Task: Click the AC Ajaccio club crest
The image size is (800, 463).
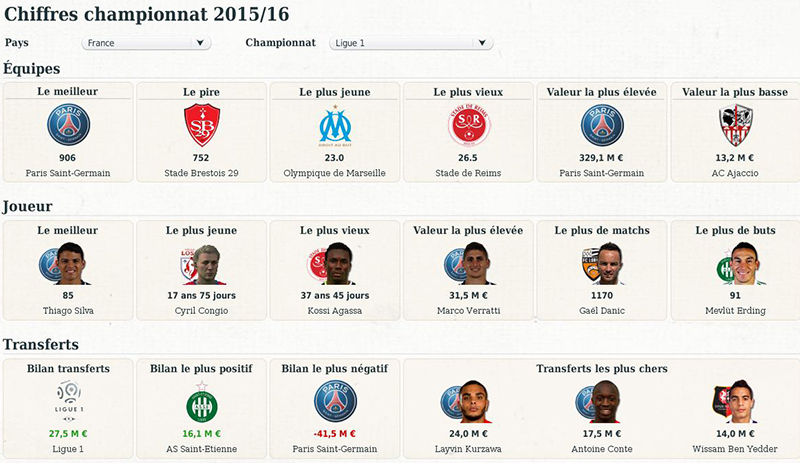Action: coord(735,125)
